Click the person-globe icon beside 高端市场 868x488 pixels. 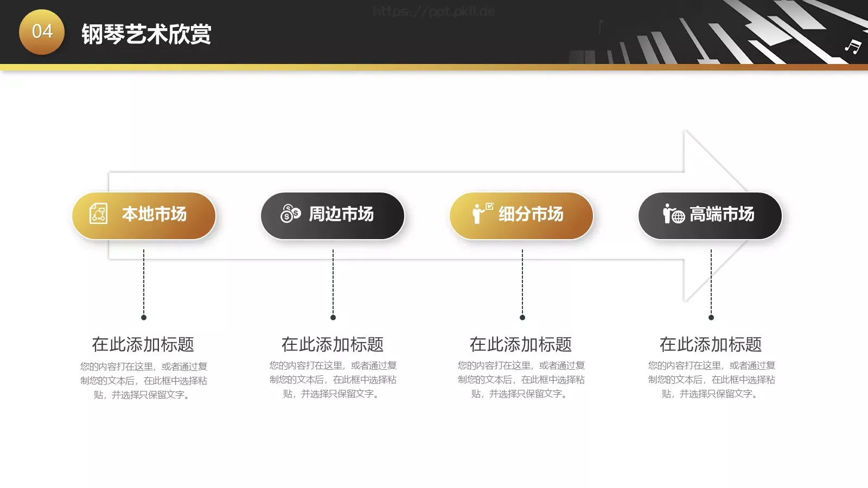pyautogui.click(x=673, y=214)
